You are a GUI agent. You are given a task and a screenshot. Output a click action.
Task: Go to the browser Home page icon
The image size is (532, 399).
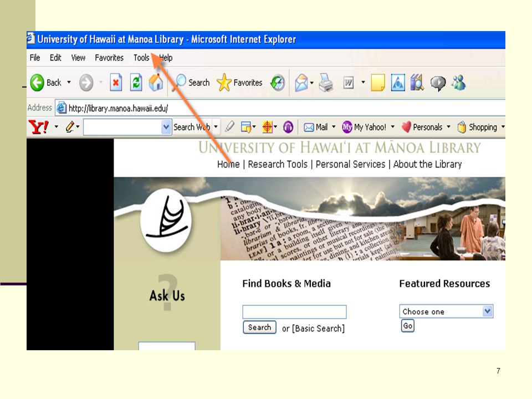tap(156, 82)
